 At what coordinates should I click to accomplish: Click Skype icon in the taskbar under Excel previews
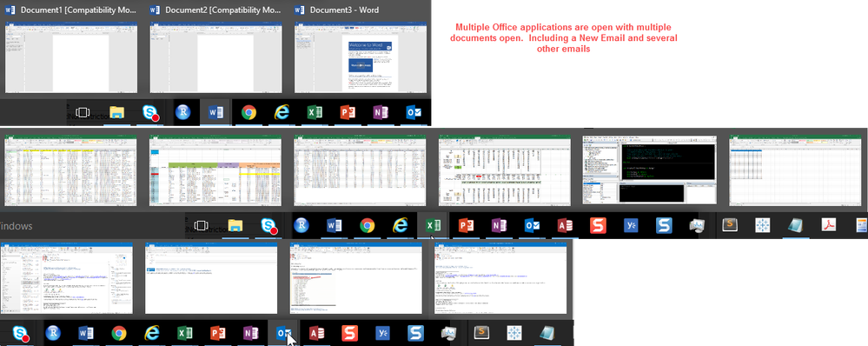pos(269,226)
